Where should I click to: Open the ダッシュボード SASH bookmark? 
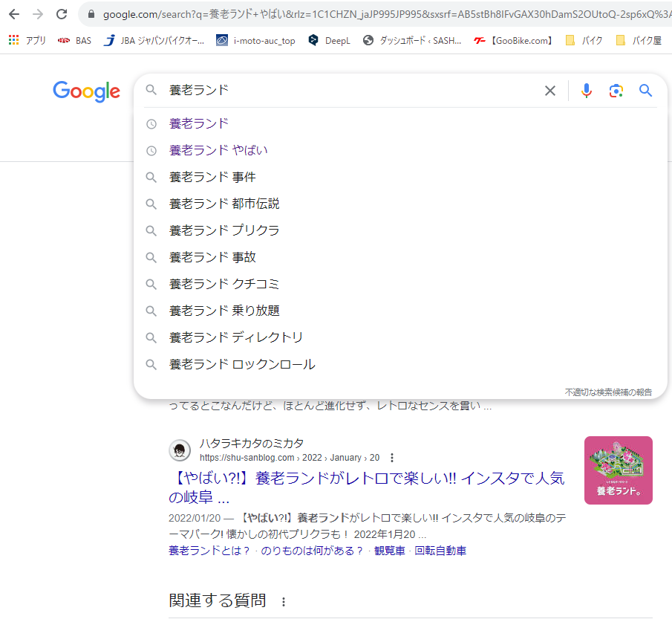[412, 40]
